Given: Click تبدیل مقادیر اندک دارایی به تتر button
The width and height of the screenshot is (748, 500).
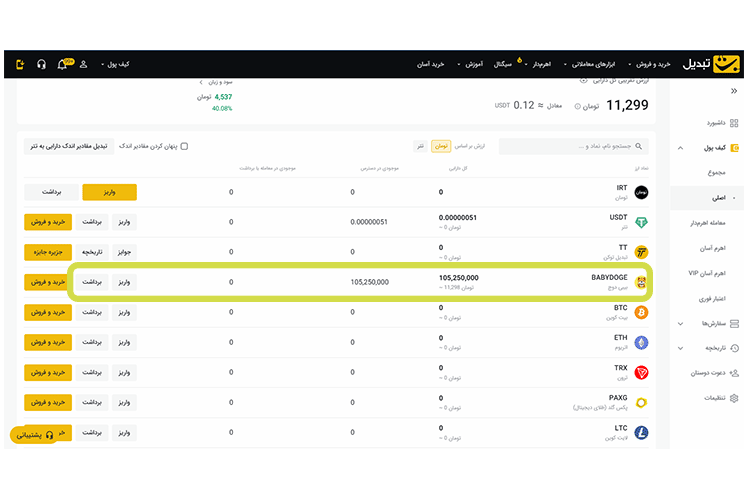Looking at the screenshot, I should 68,146.
